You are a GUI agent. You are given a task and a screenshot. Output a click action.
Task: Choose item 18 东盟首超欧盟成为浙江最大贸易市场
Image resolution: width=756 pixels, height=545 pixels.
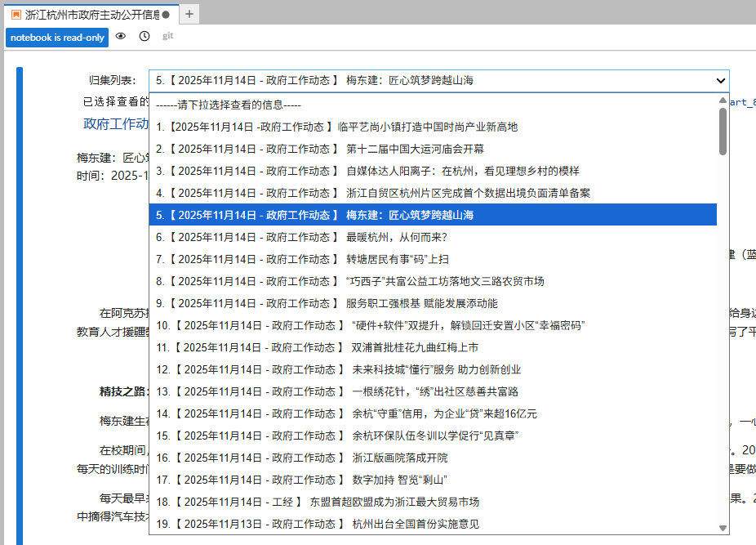(x=433, y=502)
